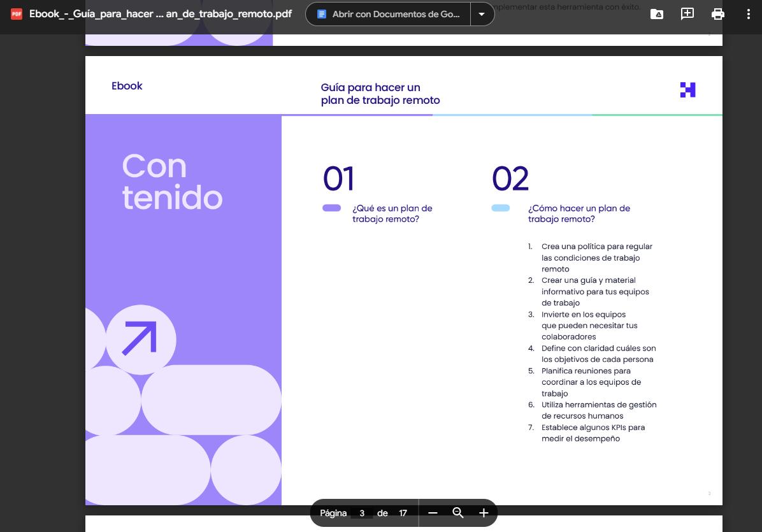Click the blue H logo in the document
Viewport: 762px width, 532px height.
(687, 90)
